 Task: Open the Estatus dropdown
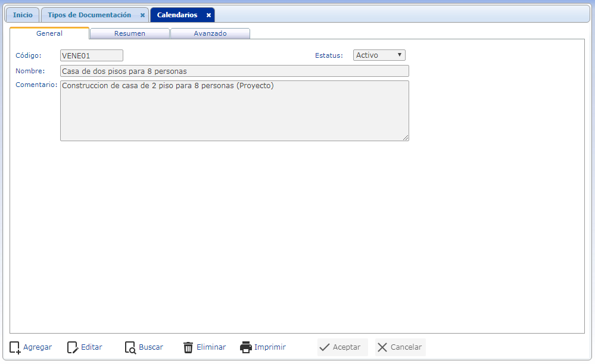[x=379, y=55]
